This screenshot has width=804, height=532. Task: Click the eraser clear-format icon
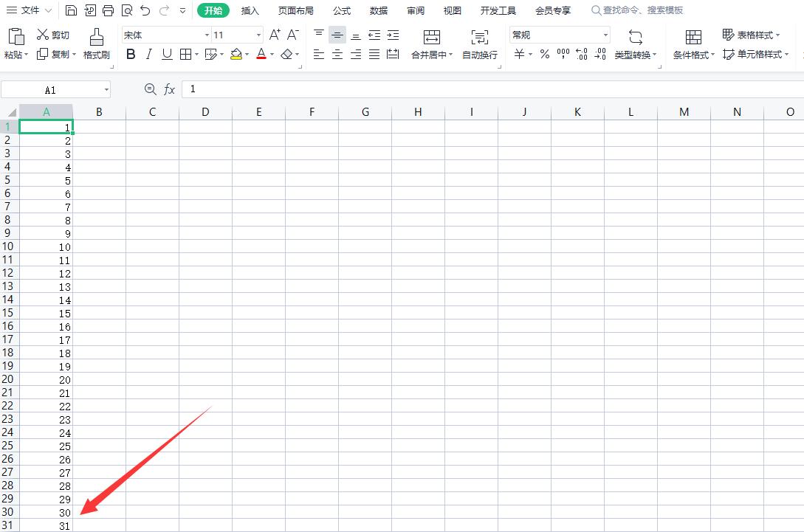(286, 54)
